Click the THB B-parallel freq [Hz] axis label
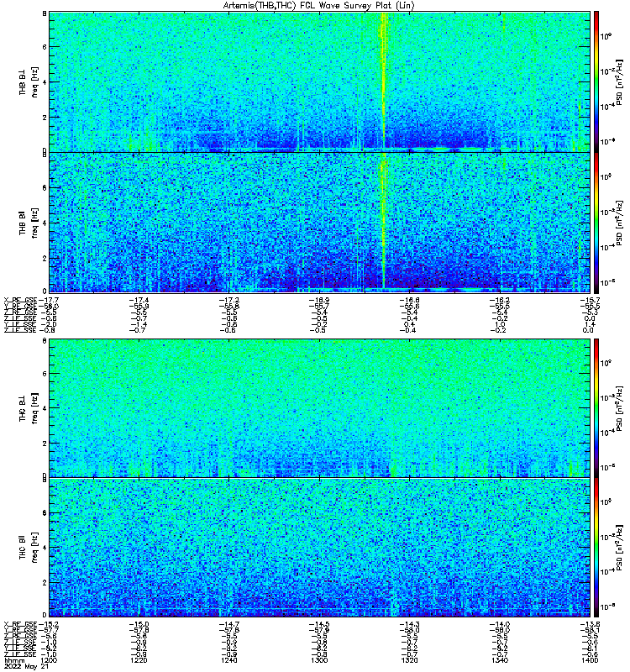Image resolution: width=630 pixels, height=672 pixels. (x=34, y=223)
